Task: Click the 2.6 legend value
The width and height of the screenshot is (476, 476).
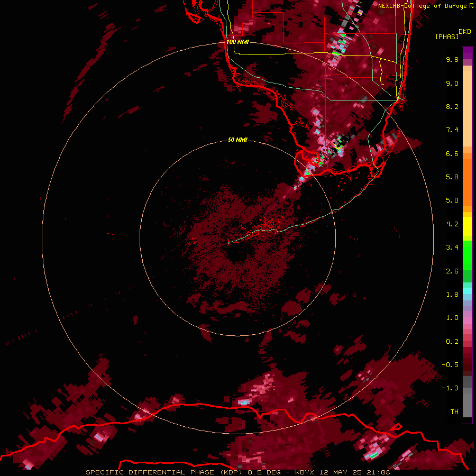Action: (x=452, y=271)
